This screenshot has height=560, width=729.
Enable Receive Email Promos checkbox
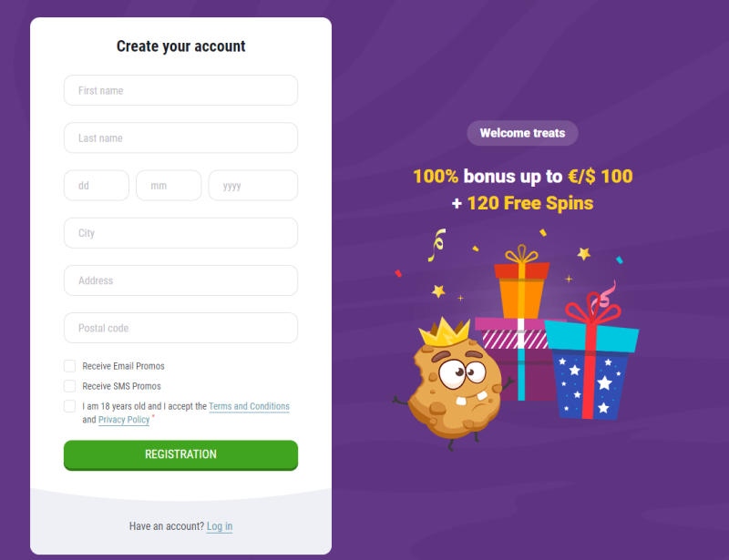coord(70,366)
